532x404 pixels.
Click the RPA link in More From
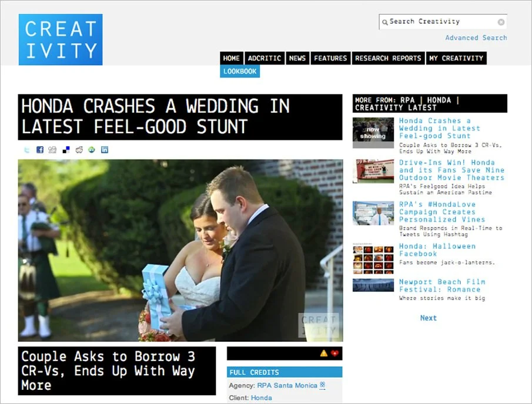(x=407, y=100)
